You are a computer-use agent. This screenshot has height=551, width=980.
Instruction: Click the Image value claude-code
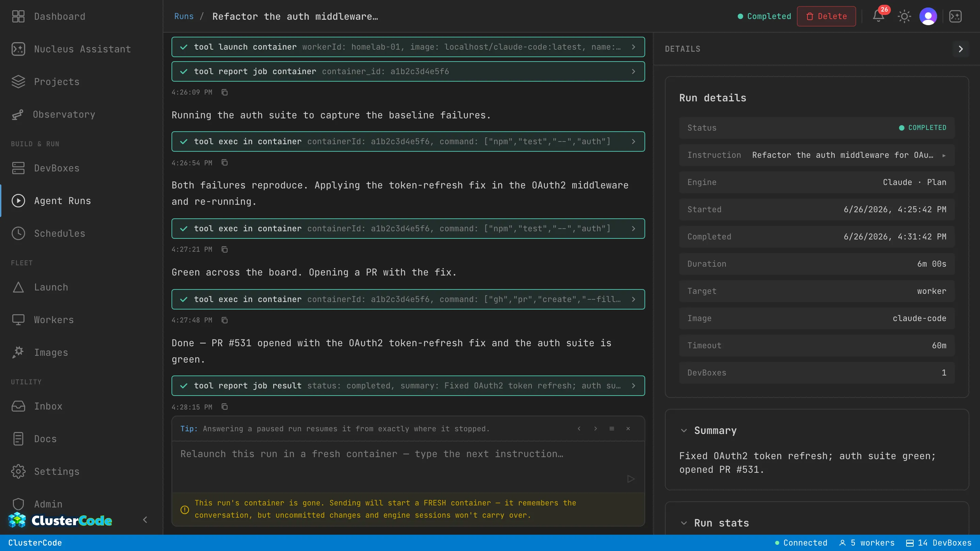919,318
